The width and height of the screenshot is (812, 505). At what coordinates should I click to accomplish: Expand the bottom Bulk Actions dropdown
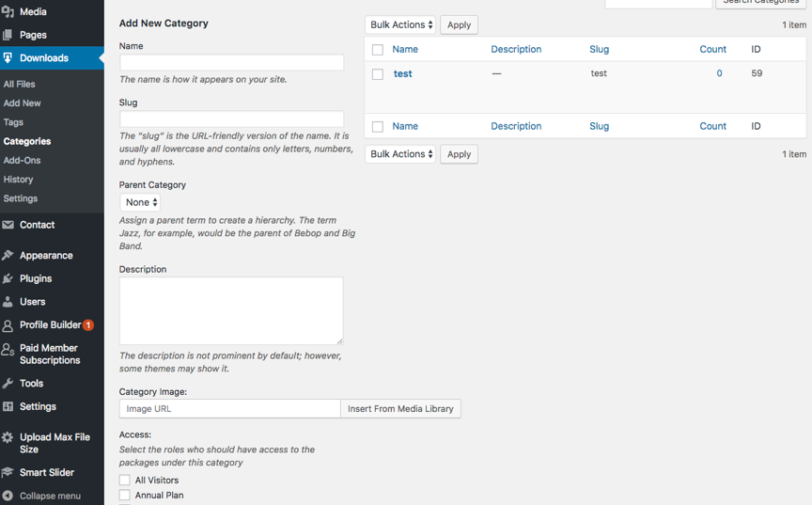[x=400, y=154]
